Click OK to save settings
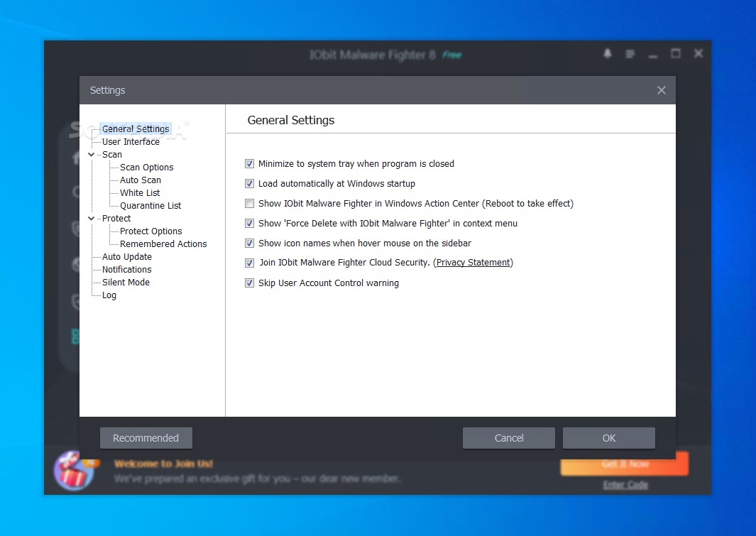This screenshot has height=536, width=756. pyautogui.click(x=609, y=438)
